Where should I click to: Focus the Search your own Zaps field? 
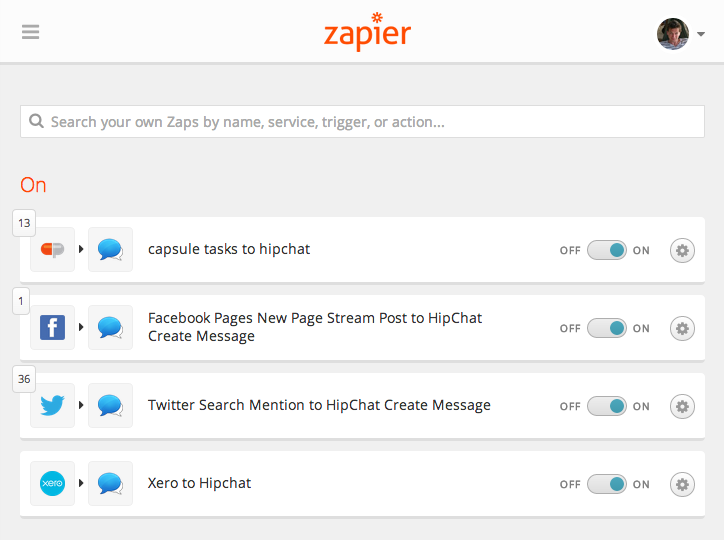pos(362,121)
